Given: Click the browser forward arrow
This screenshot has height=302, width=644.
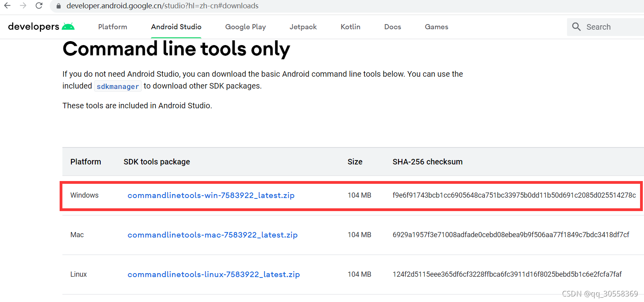Looking at the screenshot, I should click(23, 6).
